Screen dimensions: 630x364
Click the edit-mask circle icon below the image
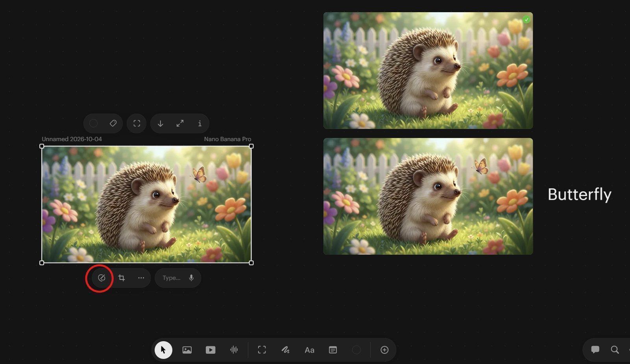(102, 278)
